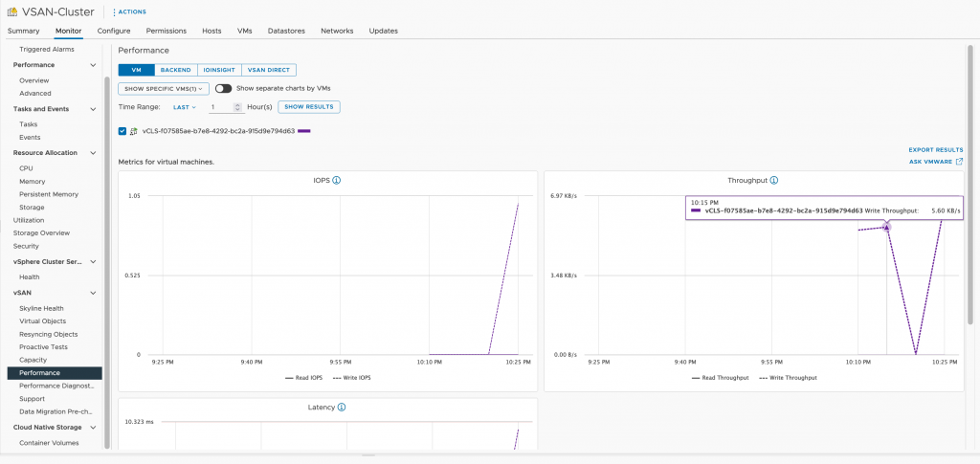Open Latency chart info icon

coord(342,408)
